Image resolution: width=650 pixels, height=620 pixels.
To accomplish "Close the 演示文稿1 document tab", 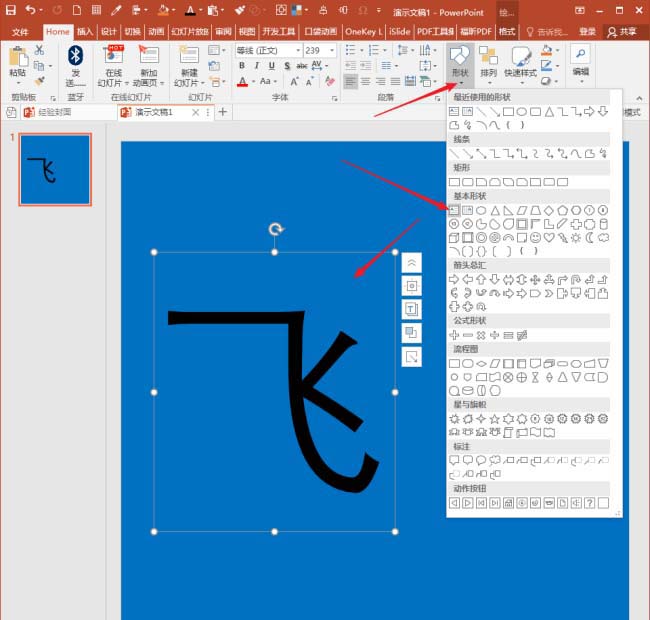I will [x=196, y=112].
